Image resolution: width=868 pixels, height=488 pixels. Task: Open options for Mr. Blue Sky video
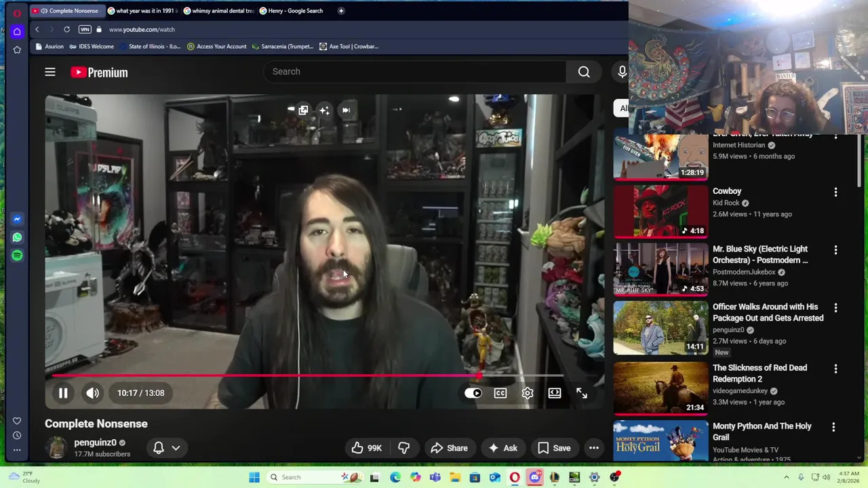tap(835, 250)
